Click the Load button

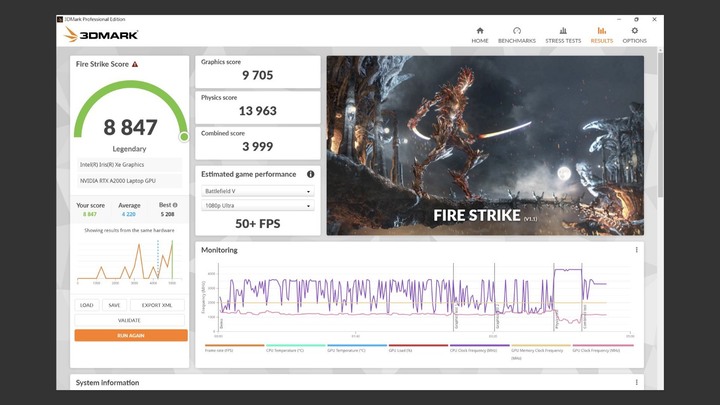tap(86, 305)
